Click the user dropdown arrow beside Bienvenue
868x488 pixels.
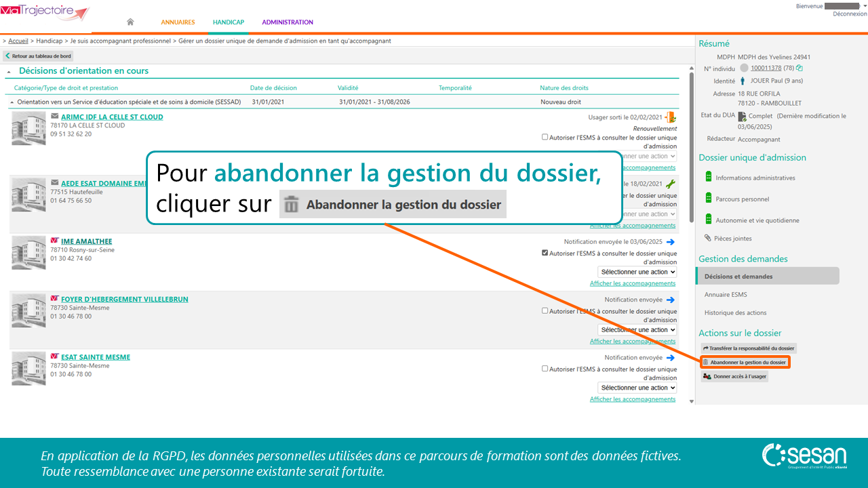[865, 5]
